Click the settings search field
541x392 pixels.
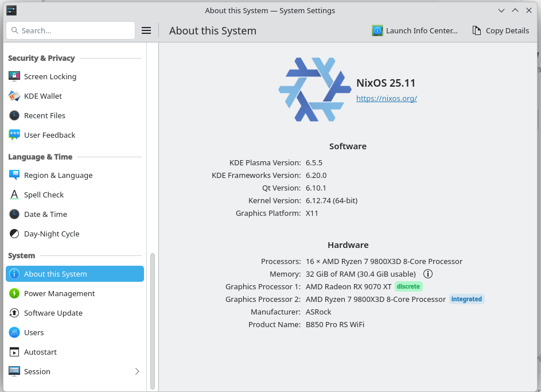71,30
